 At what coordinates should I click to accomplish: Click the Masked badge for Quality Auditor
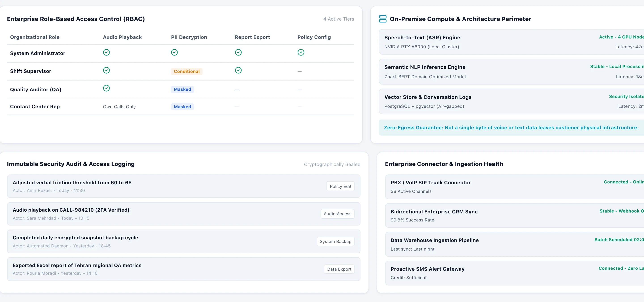point(182,89)
